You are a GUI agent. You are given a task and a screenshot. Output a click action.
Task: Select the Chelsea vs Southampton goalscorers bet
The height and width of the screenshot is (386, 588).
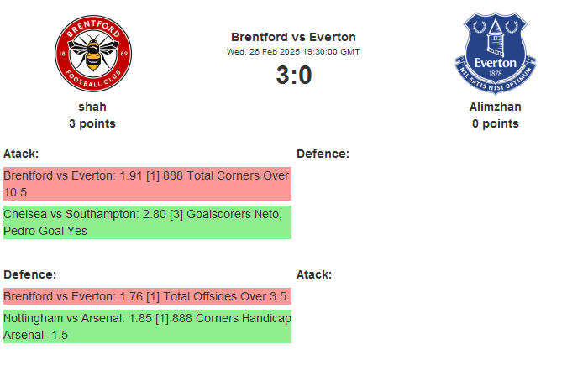(x=147, y=222)
